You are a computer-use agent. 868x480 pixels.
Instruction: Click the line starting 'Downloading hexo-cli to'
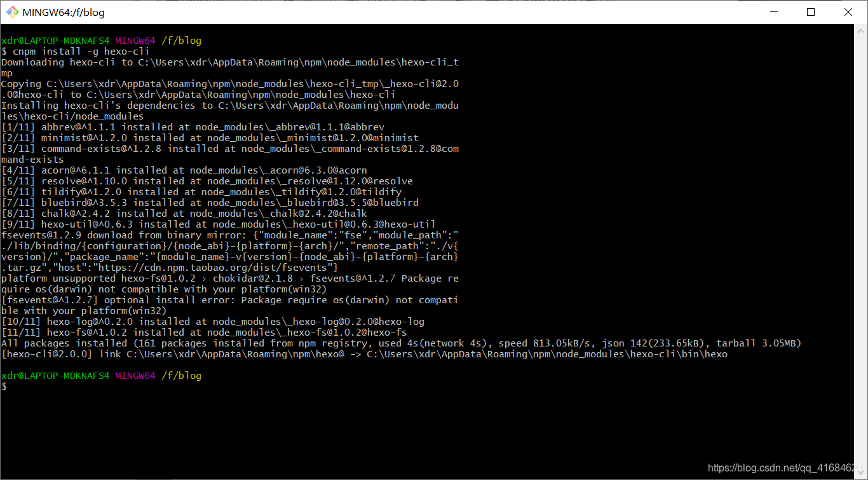[x=230, y=62]
